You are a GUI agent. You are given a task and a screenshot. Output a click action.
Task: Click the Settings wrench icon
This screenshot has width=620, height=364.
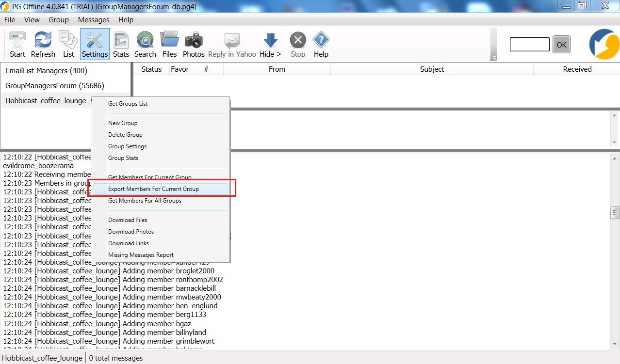95,44
